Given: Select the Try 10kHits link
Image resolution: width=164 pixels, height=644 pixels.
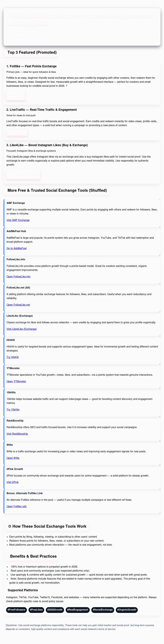Looking at the screenshot, I should (13, 410).
